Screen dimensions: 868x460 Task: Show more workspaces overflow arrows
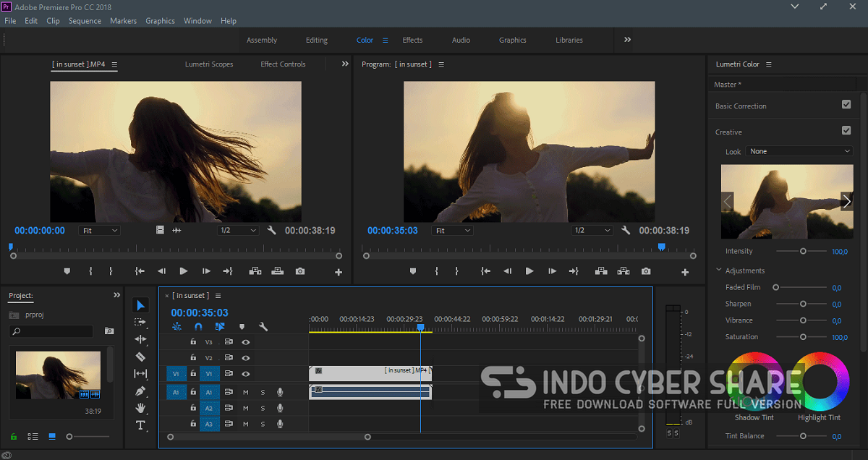[627, 40]
